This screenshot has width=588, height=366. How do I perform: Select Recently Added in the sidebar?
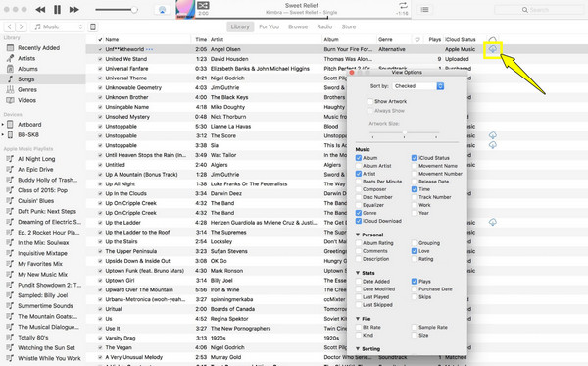38,48
